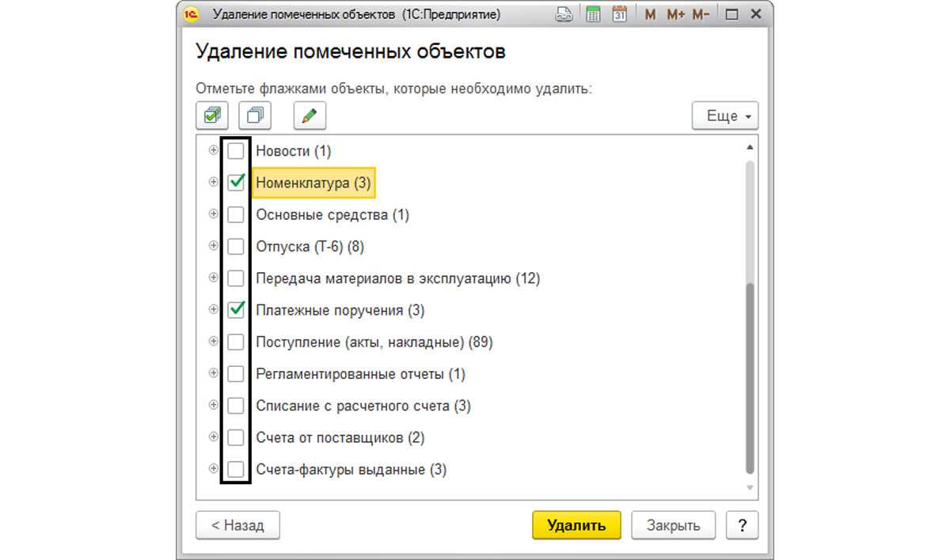950x560 pixels.
Task: Open help with the ? button
Action: pos(742,525)
